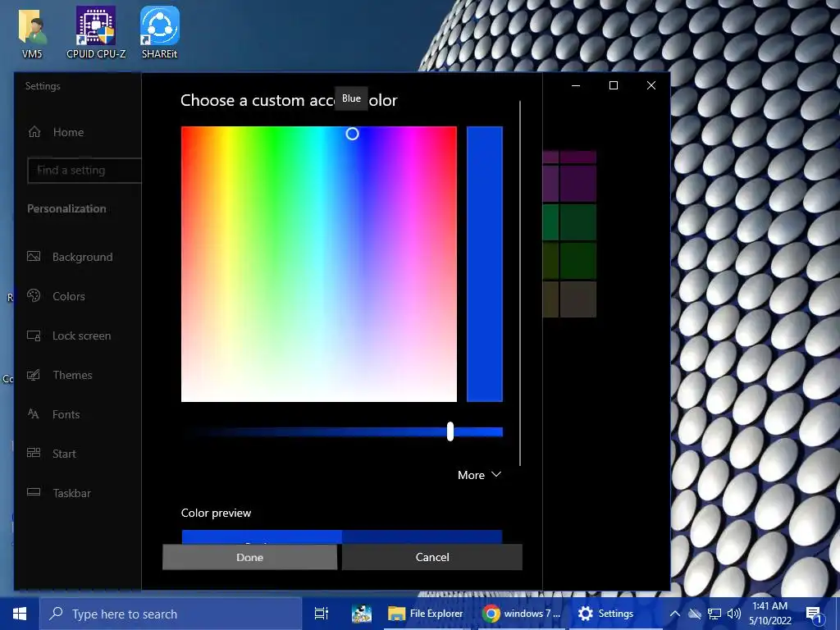
Task: Click the Fonts icon in sidebar
Action: pos(34,414)
